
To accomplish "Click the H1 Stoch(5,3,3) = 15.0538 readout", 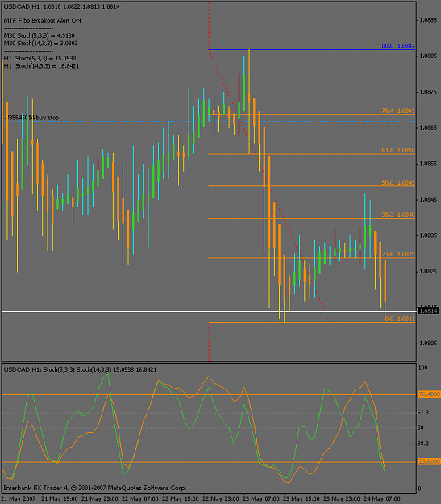I will 40,58.
